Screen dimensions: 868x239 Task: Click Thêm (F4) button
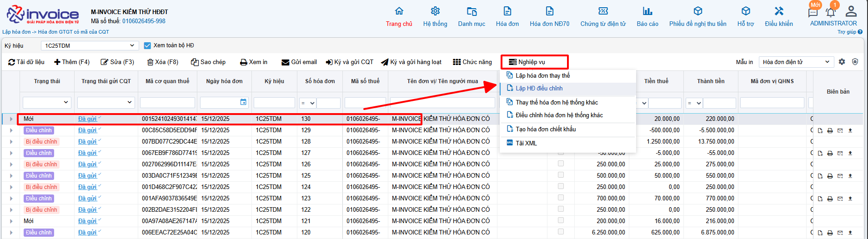pos(72,62)
